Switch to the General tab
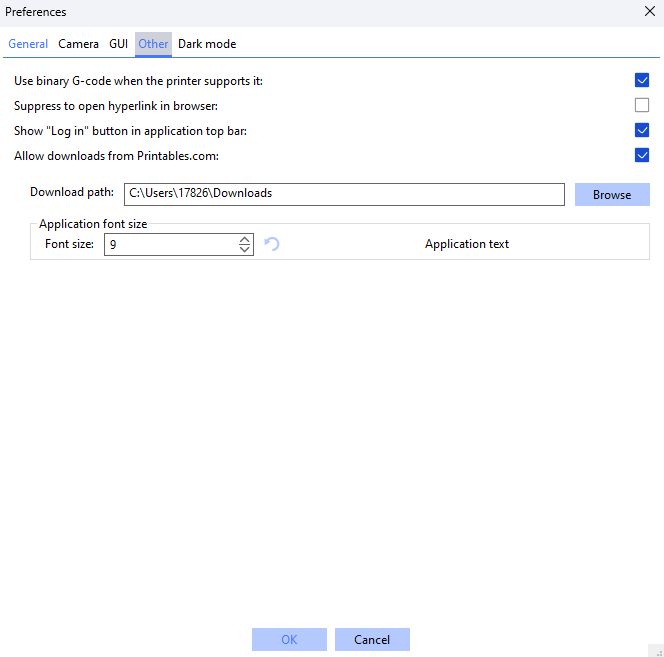The width and height of the screenshot is (664, 657). pos(28,44)
